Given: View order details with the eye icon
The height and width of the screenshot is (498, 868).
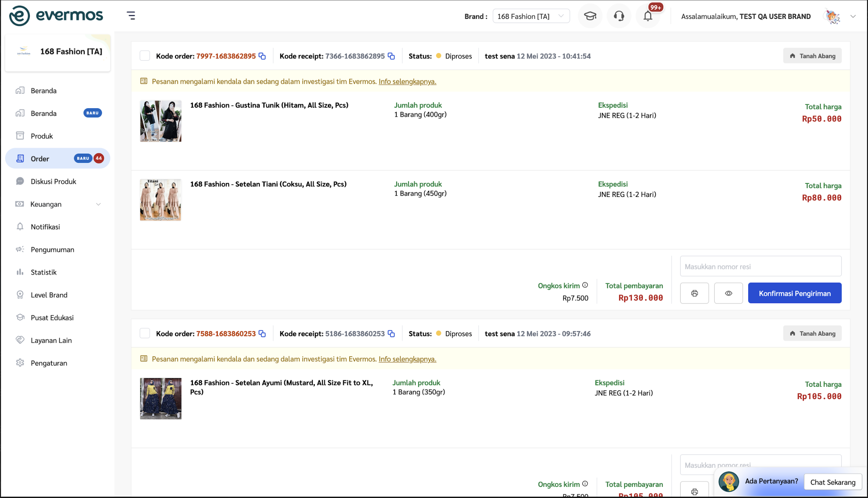Looking at the screenshot, I should pyautogui.click(x=728, y=293).
